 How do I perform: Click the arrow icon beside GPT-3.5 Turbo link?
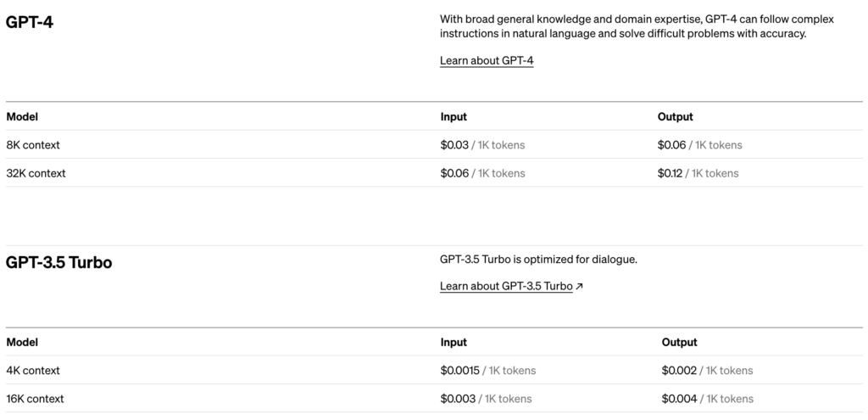click(x=579, y=287)
